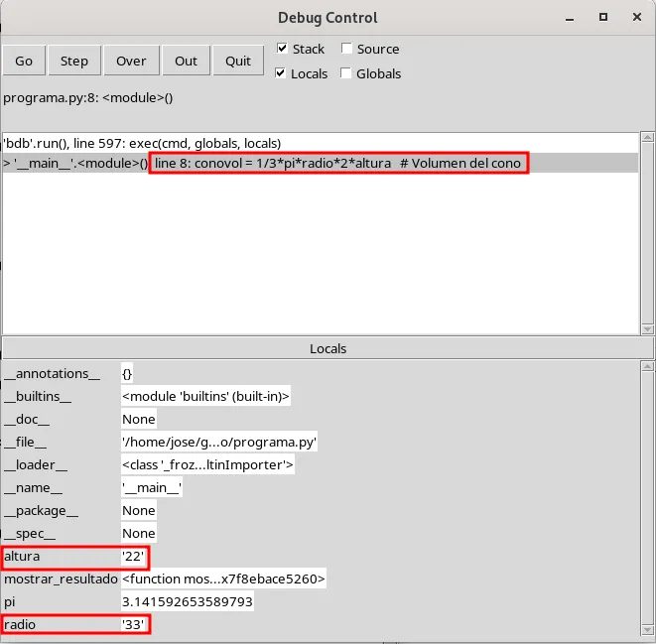Click the __annotations__ value {}
Viewport: 656px width, 644px height.
pos(127,374)
